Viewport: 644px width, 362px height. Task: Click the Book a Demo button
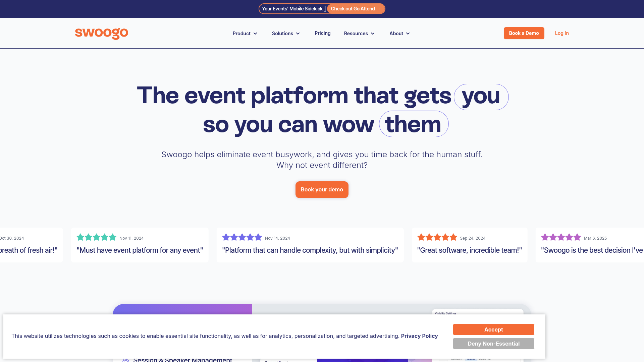pyautogui.click(x=524, y=33)
